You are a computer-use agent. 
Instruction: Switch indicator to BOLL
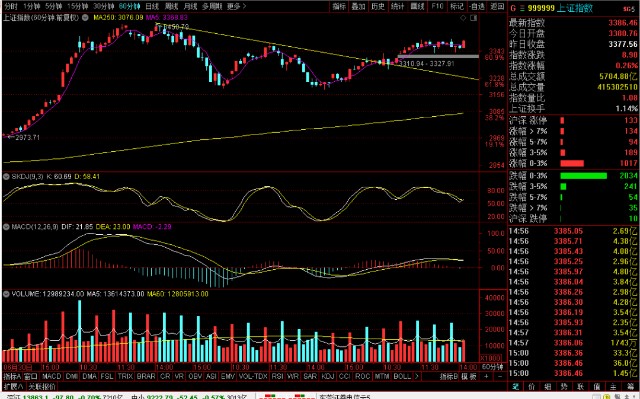pos(402,376)
